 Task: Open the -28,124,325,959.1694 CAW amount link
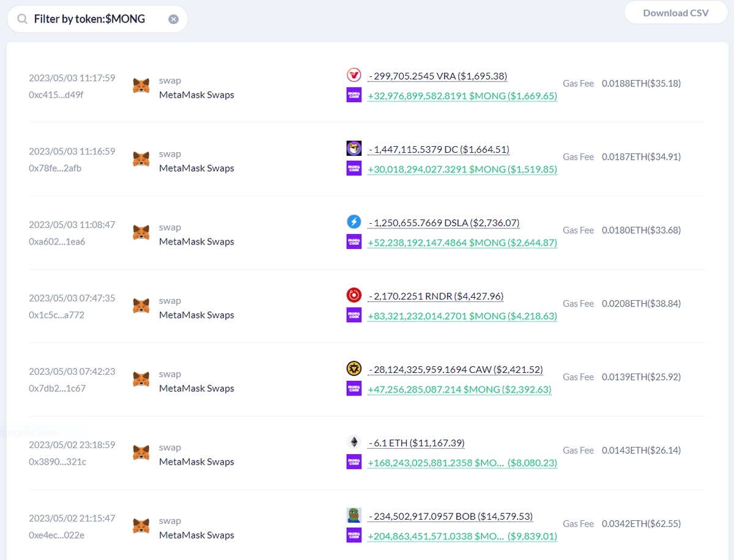pyautogui.click(x=455, y=369)
